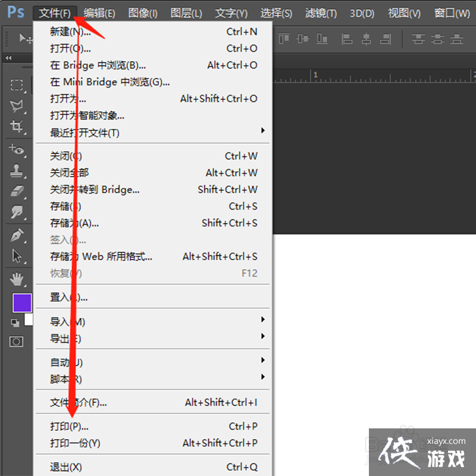Select the Polygonal Lasso tool
The height and width of the screenshot is (476, 476).
(17, 106)
